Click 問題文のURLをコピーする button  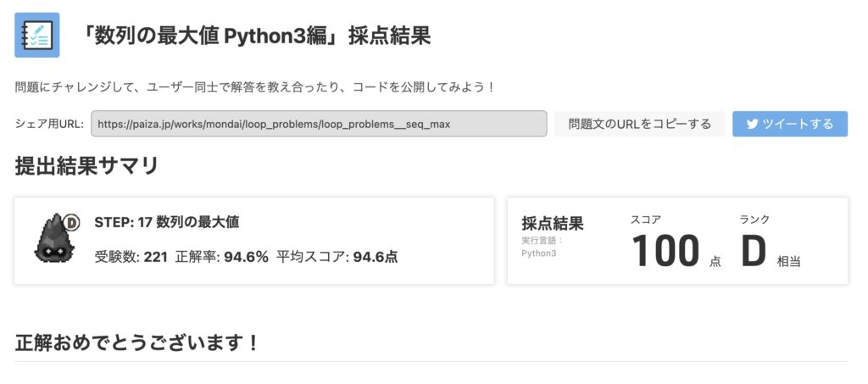(639, 124)
